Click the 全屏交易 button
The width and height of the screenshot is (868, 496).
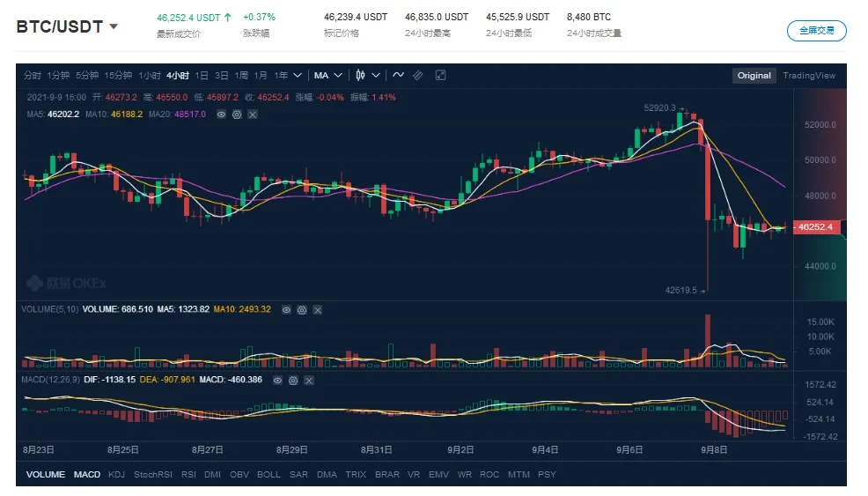point(816,30)
